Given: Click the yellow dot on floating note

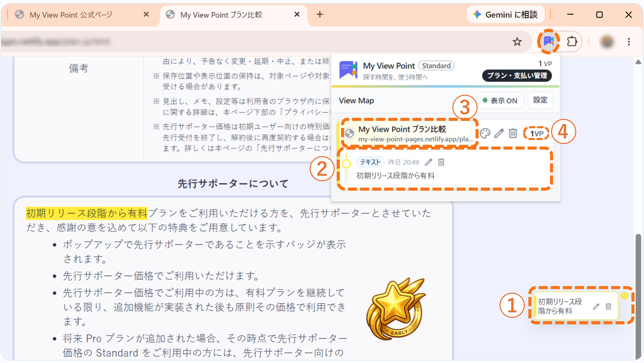Looking at the screenshot, I should 625,296.
